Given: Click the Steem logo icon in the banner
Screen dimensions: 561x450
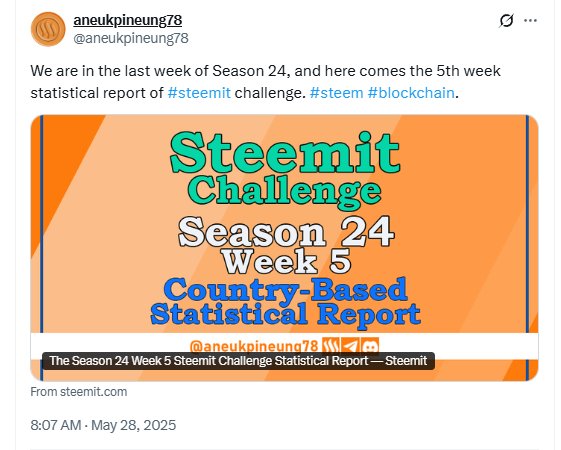Looking at the screenshot, I should pos(331,347).
